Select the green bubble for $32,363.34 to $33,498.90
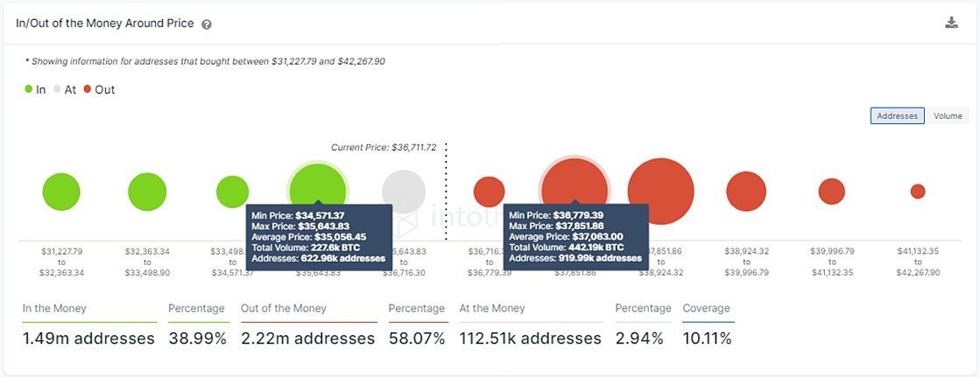Image resolution: width=980 pixels, height=377 pixels. 147,192
